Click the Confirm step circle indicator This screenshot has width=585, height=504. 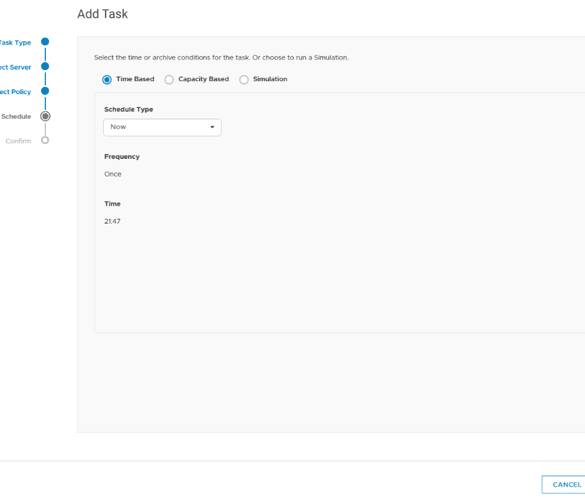(45, 140)
